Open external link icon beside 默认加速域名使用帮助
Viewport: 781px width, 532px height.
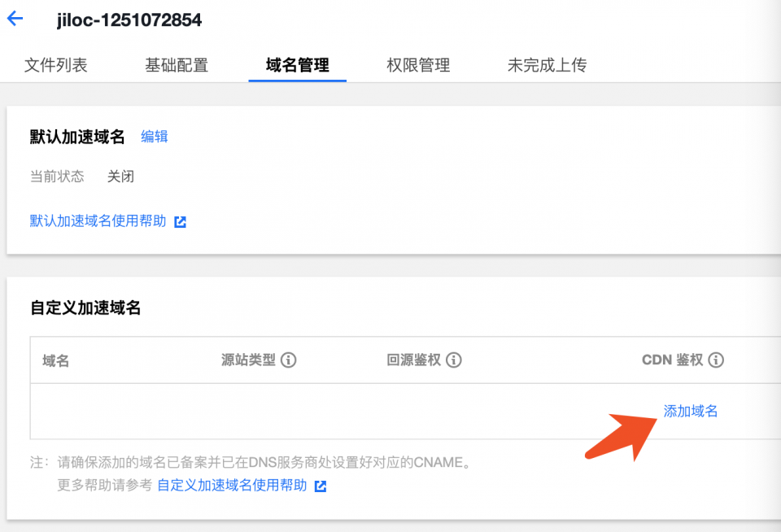click(180, 222)
